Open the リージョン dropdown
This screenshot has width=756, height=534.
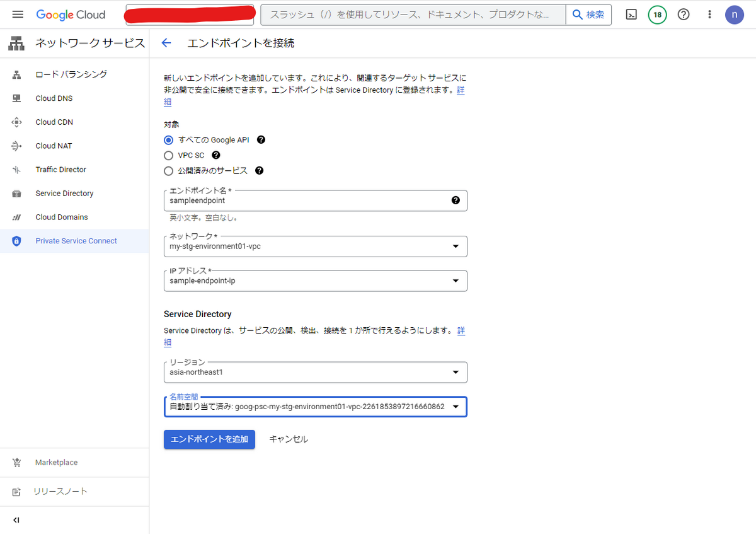point(315,372)
